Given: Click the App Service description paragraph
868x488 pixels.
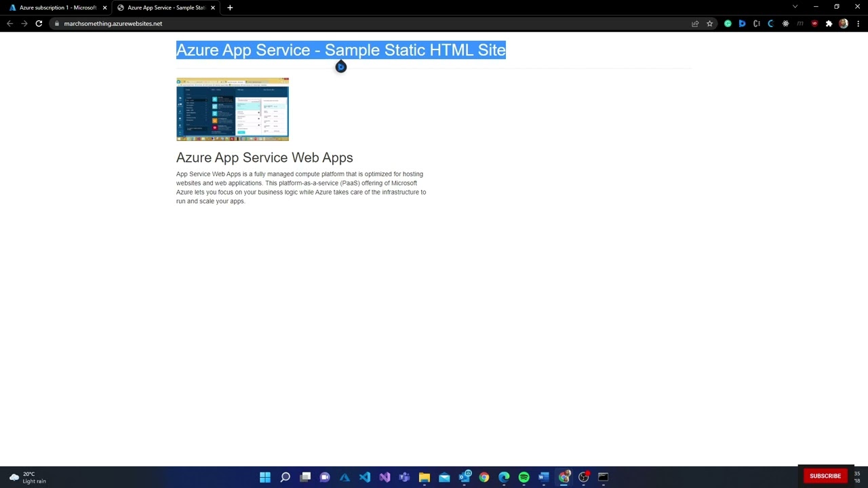Looking at the screenshot, I should (301, 188).
